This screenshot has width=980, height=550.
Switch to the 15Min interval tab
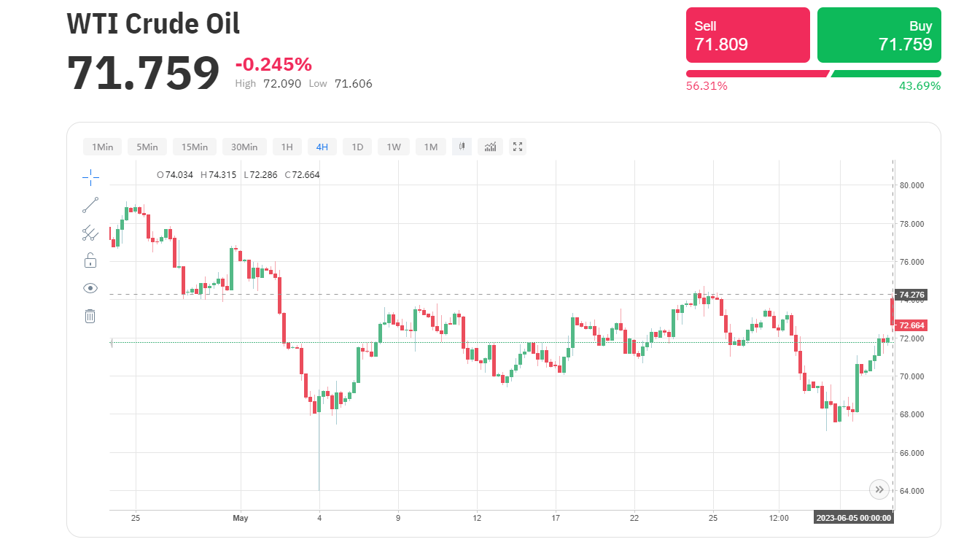[x=194, y=147]
